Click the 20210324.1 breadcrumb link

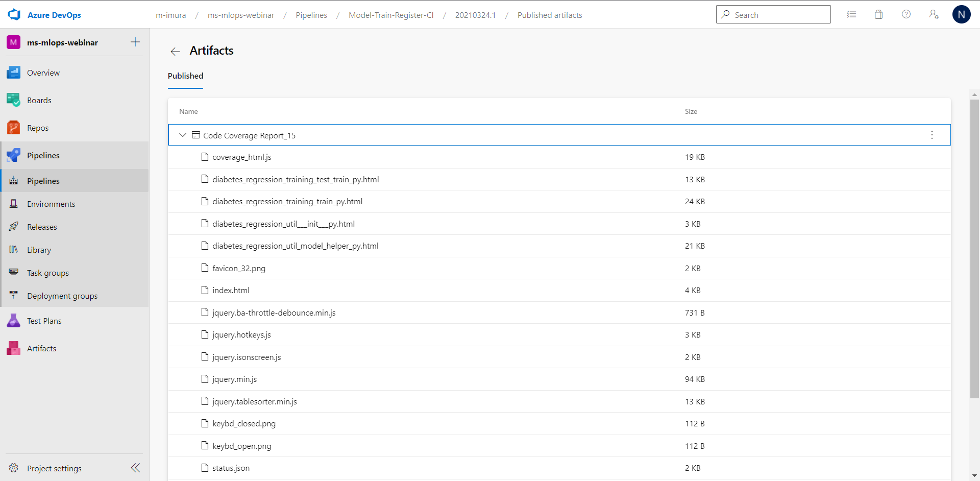coord(475,15)
